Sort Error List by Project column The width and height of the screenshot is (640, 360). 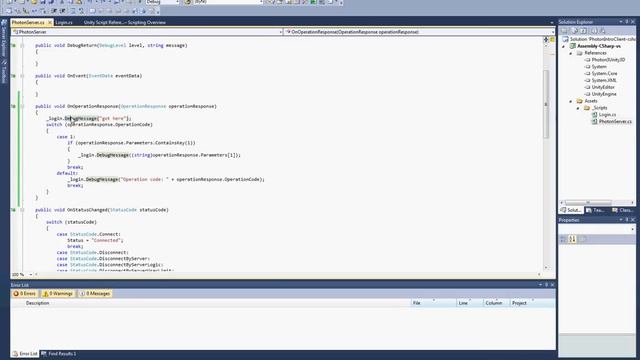coord(532,303)
